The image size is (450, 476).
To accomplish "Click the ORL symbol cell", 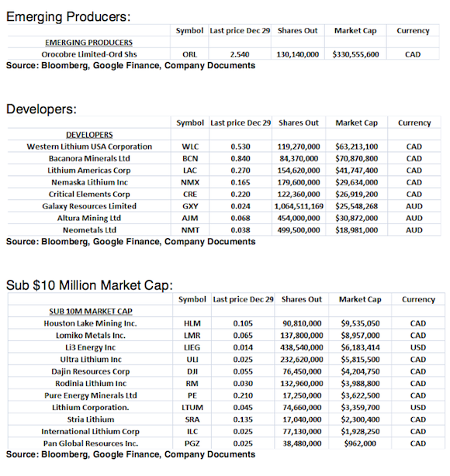I will (189, 54).
